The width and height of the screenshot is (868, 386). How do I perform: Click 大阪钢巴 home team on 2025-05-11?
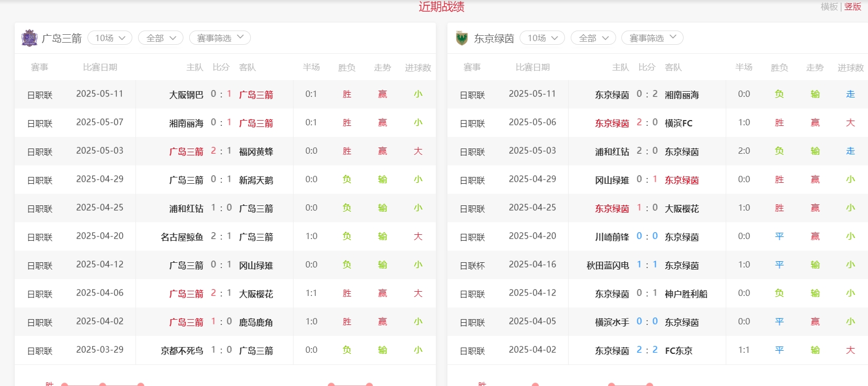click(x=186, y=95)
